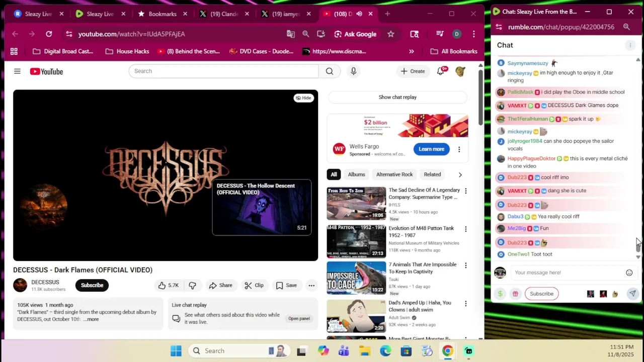Hide end screen cards with Hide button

click(x=303, y=98)
